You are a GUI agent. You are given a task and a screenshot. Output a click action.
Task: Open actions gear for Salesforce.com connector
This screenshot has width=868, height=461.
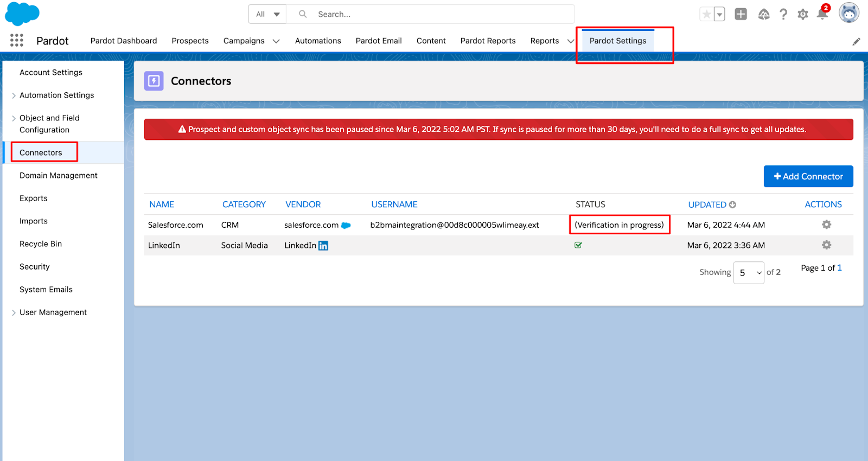point(826,225)
